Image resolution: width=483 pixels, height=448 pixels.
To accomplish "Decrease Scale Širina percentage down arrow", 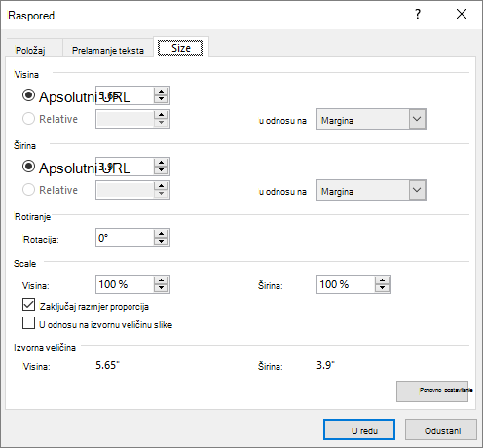I will [383, 288].
